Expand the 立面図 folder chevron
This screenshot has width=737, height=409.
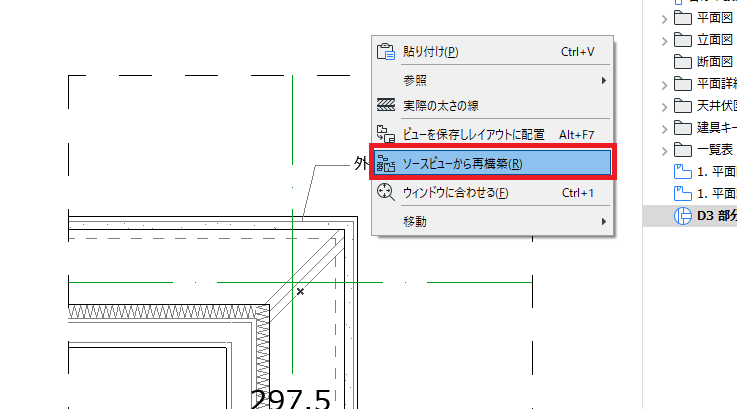pos(664,41)
